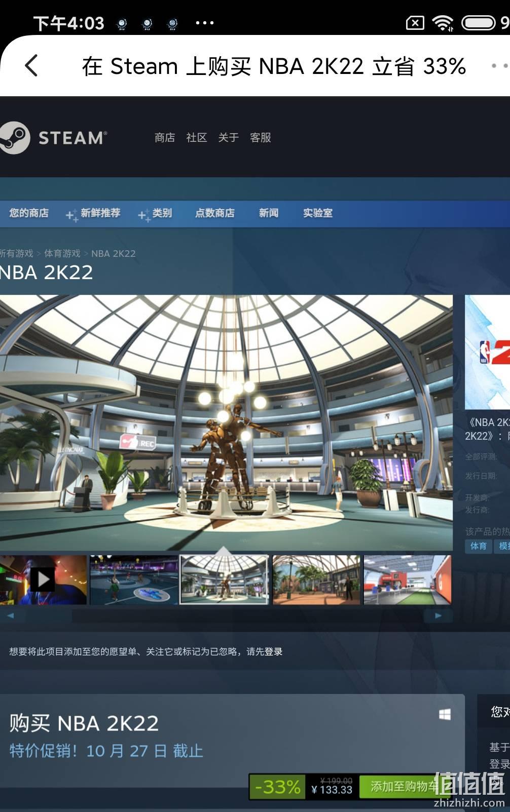Screen dimensions: 510x812
Task: Tap battery status icon
Action: tap(478, 23)
